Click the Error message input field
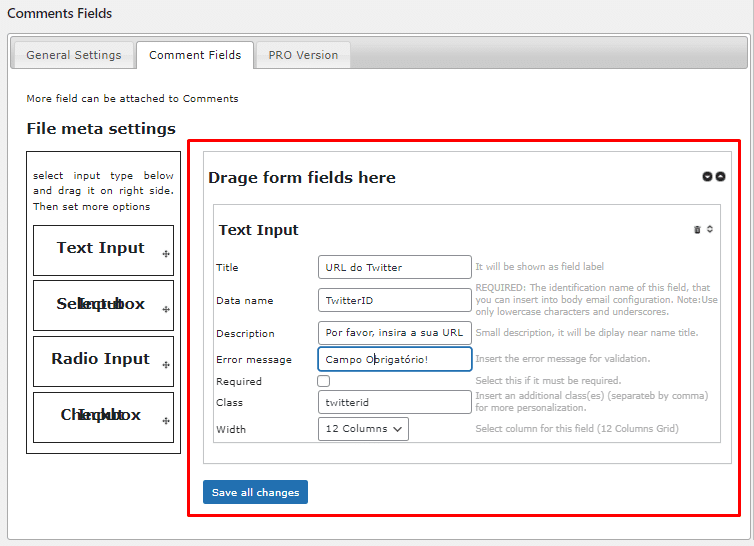Screen dimensions: 754x546 click(394, 359)
